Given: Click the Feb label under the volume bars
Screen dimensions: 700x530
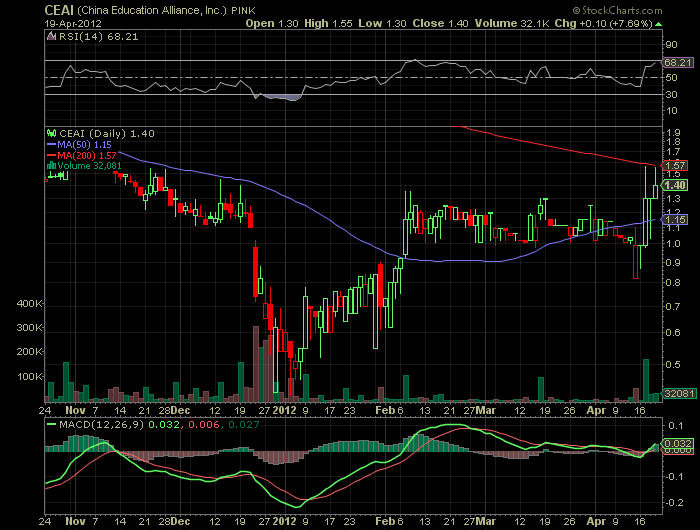Looking at the screenshot, I should coord(385,410).
